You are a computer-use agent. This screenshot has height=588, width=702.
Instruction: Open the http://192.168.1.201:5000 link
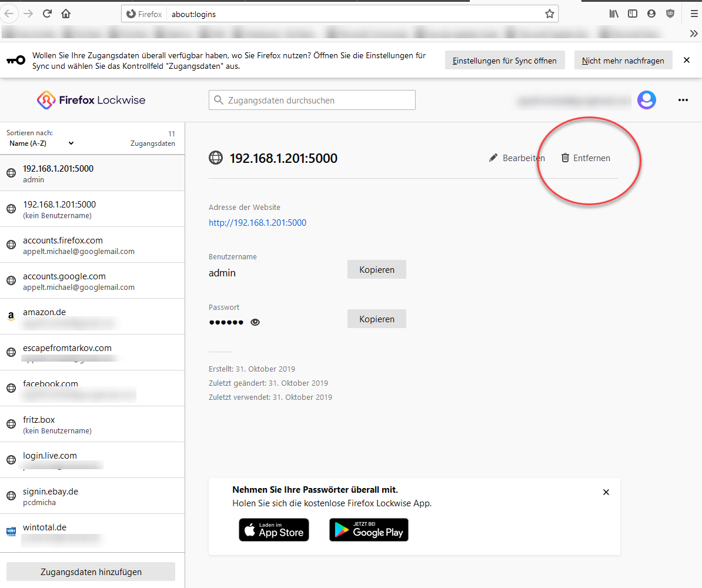(x=258, y=223)
